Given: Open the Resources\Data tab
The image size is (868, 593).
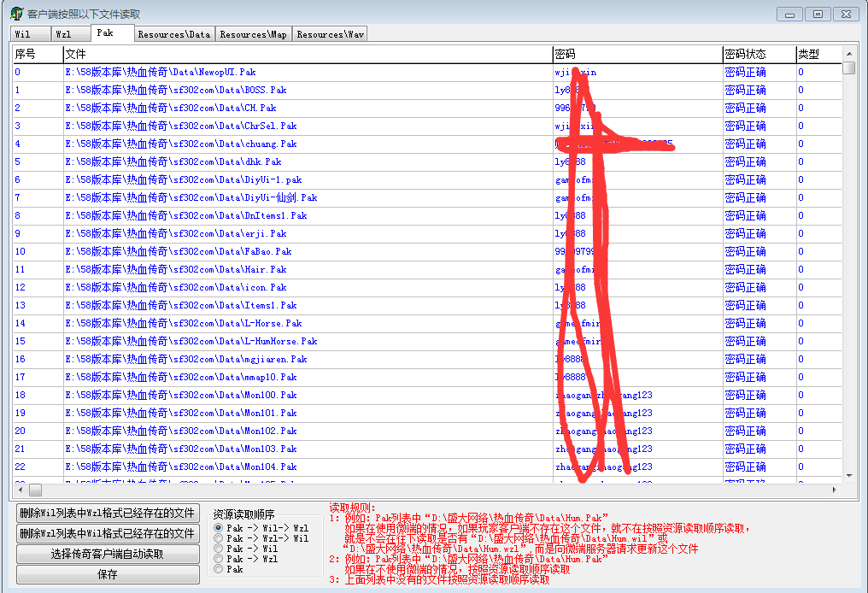Looking at the screenshot, I should pos(173,34).
